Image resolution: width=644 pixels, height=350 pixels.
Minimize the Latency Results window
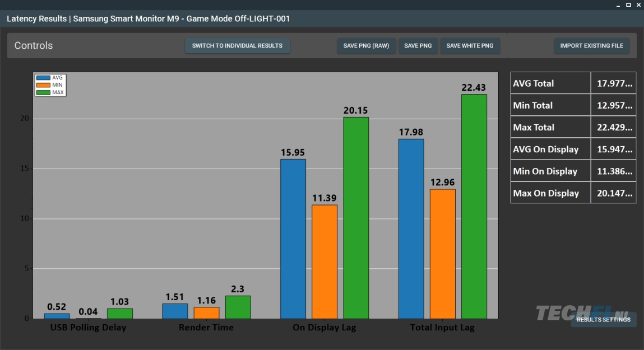coord(618,5)
